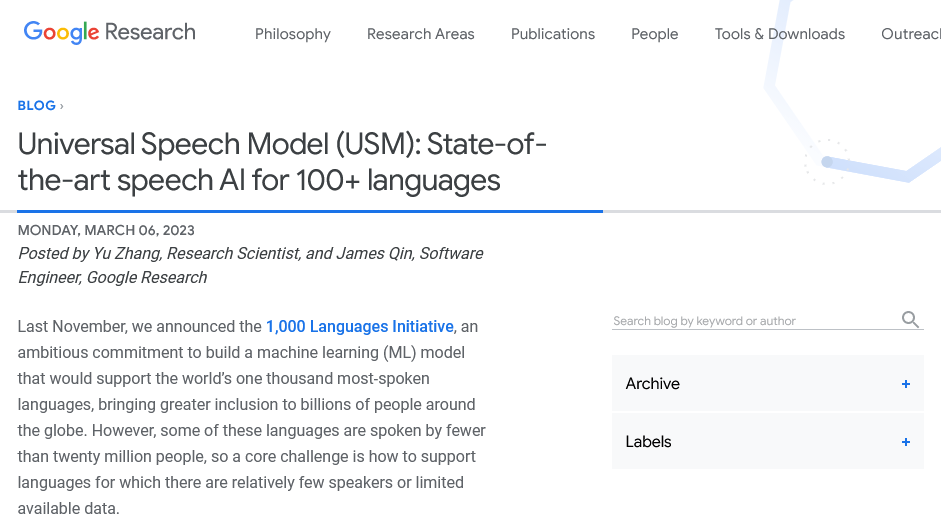Select the partially visible Outreach item

[910, 34]
